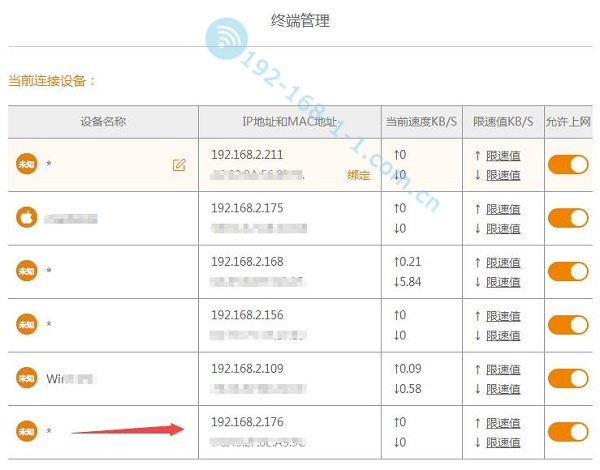Click the 限速值KB/S column header
600x470 pixels.
click(x=503, y=122)
